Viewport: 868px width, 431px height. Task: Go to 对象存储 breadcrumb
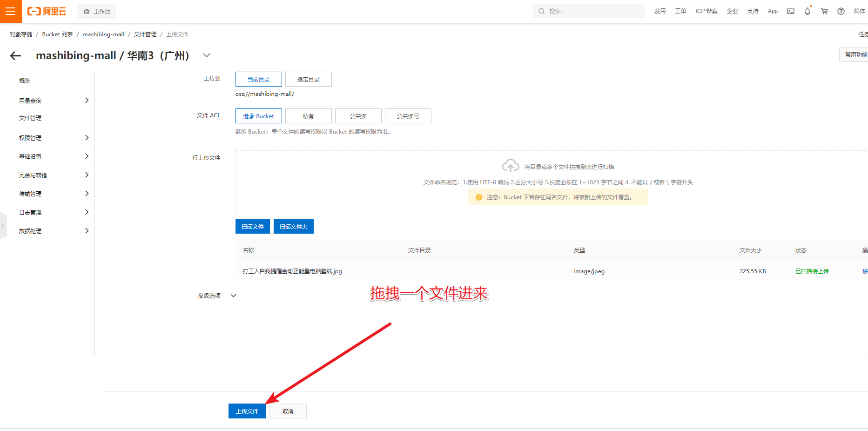[x=21, y=34]
